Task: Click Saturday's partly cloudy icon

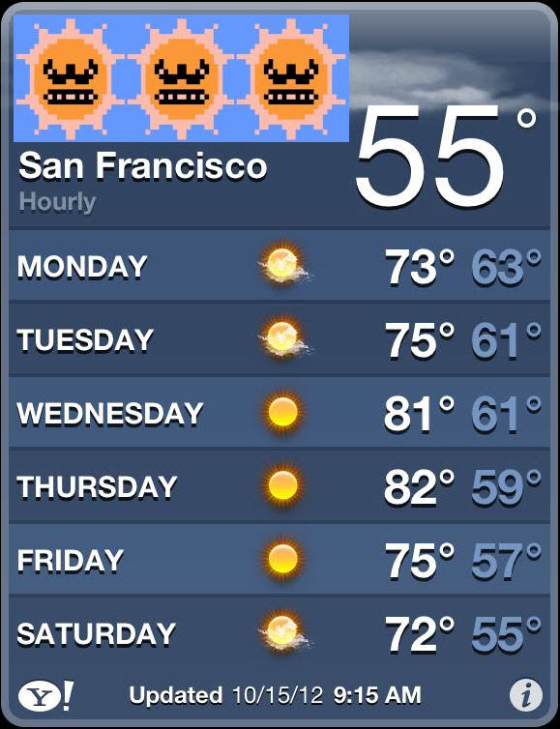Action: pyautogui.click(x=283, y=631)
